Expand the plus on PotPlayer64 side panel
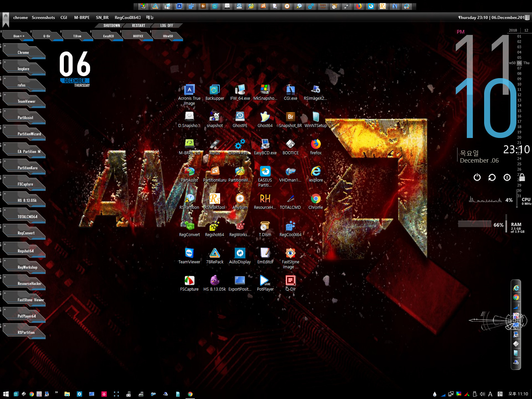532x399 pixels. 5,310
